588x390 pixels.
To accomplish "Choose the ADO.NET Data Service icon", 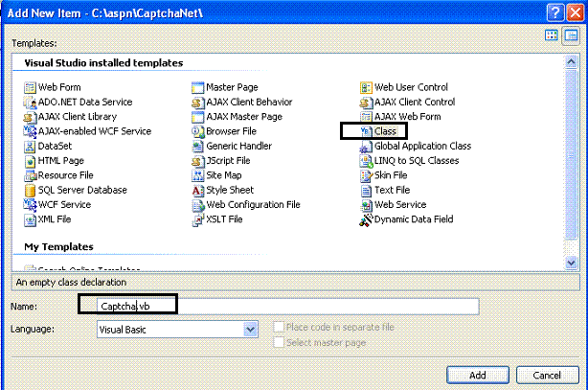I will point(30,103).
